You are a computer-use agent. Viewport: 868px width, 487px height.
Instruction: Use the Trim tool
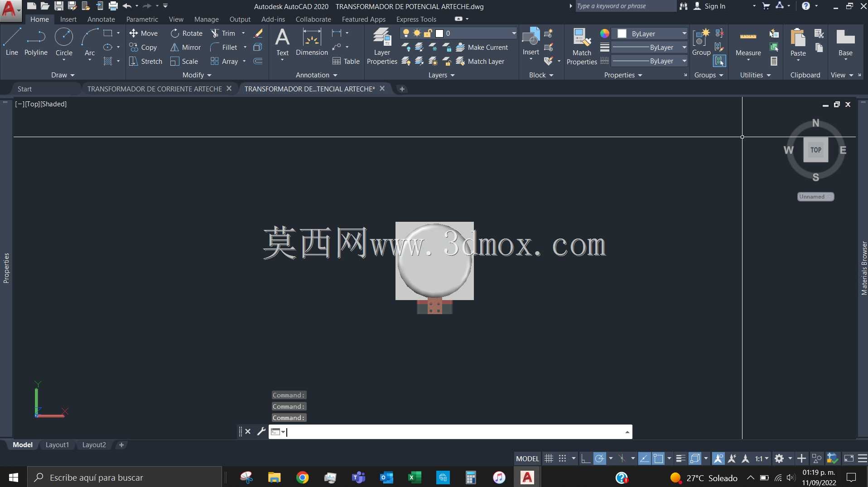pyautogui.click(x=223, y=33)
